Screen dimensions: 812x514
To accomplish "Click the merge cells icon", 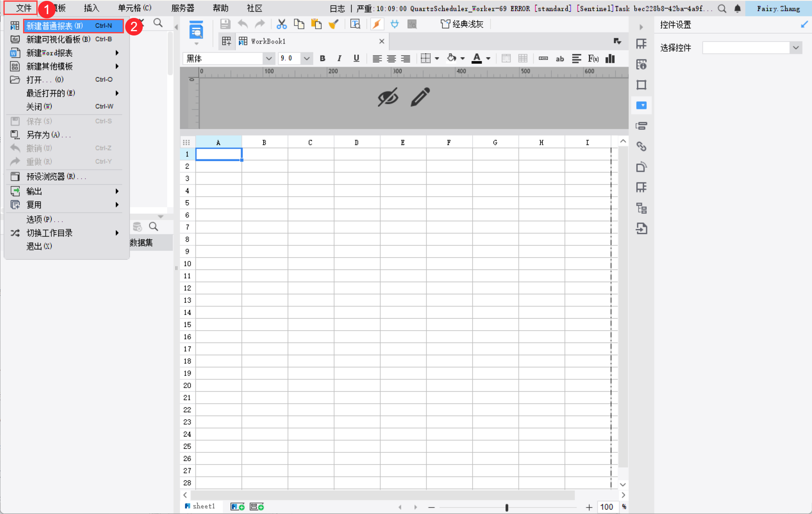I will tap(506, 59).
